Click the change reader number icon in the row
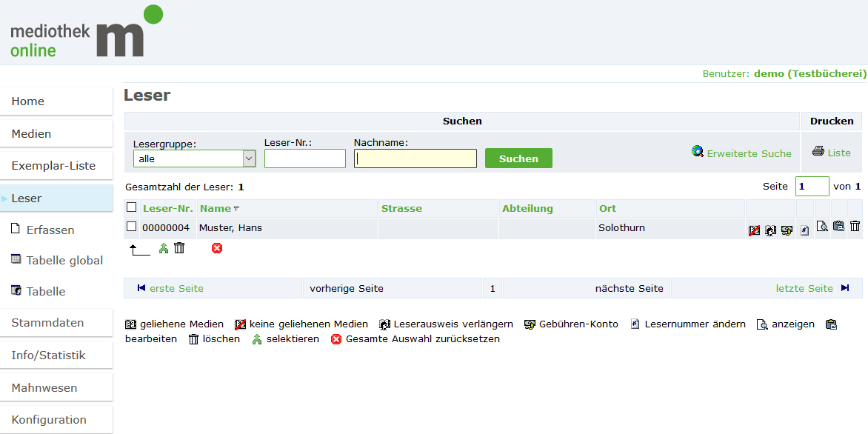This screenshot has width=868, height=434. (x=804, y=230)
